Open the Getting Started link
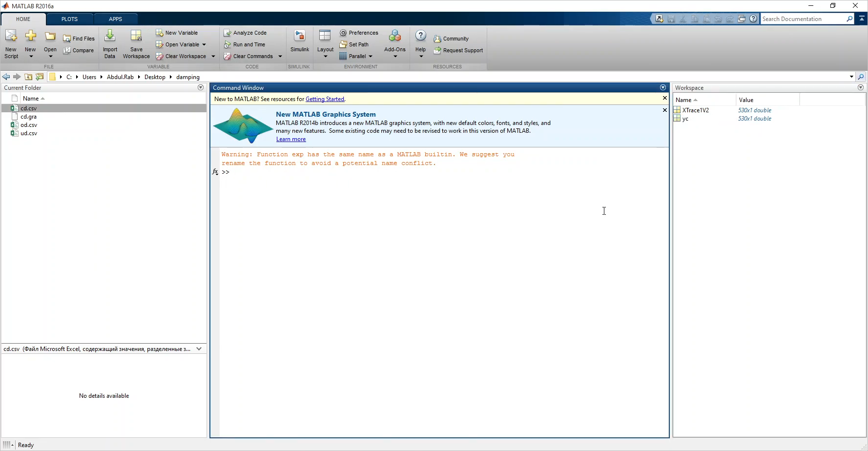Viewport: 868px width, 451px height. point(325,99)
